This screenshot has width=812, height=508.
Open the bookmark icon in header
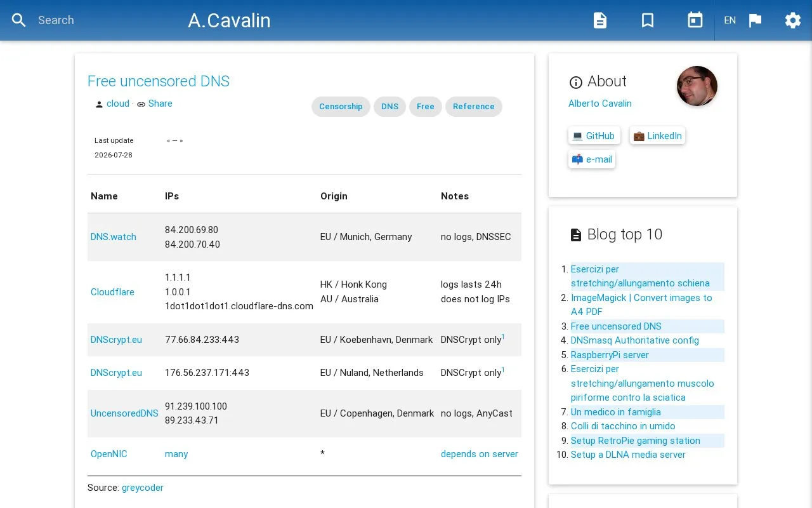coord(648,20)
